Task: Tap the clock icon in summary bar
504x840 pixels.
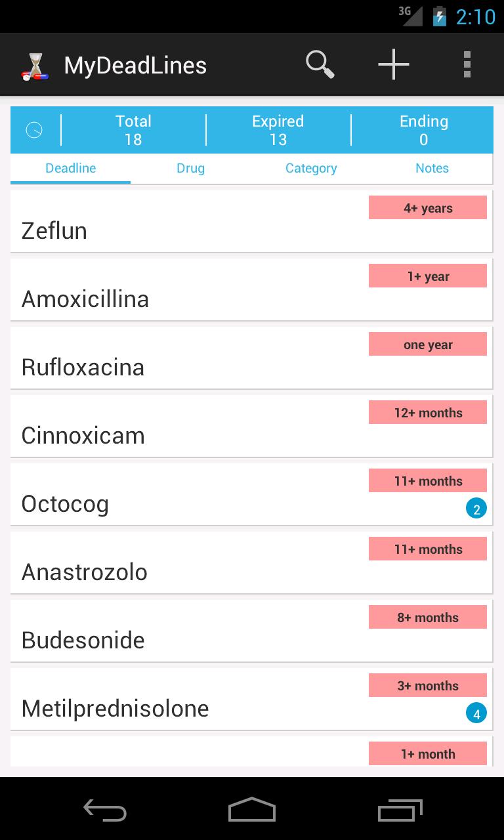Action: 34,130
